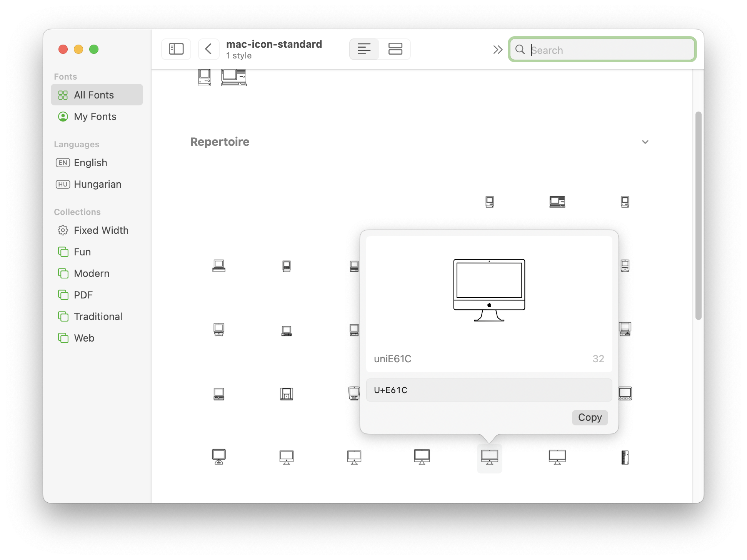Image resolution: width=747 pixels, height=560 pixels.
Task: Go back with the chevron button
Action: (208, 49)
